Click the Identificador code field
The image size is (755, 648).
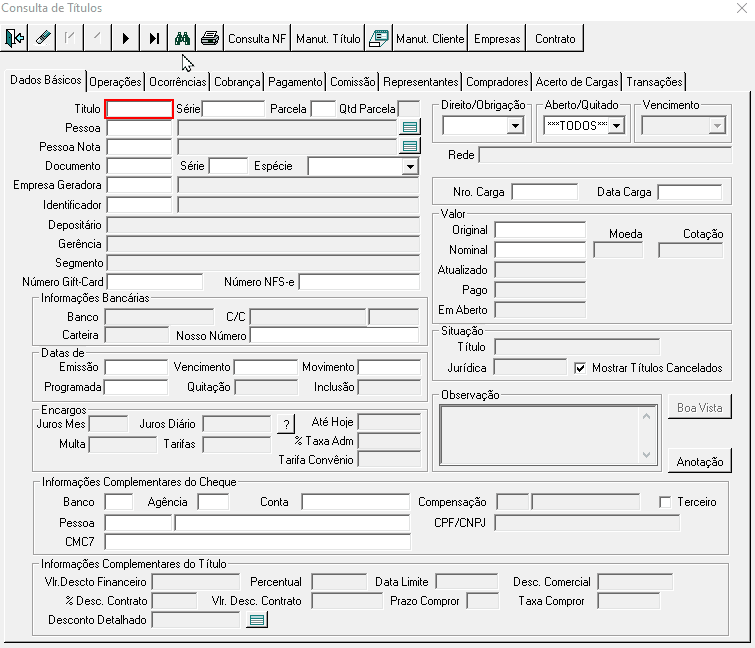(139, 205)
